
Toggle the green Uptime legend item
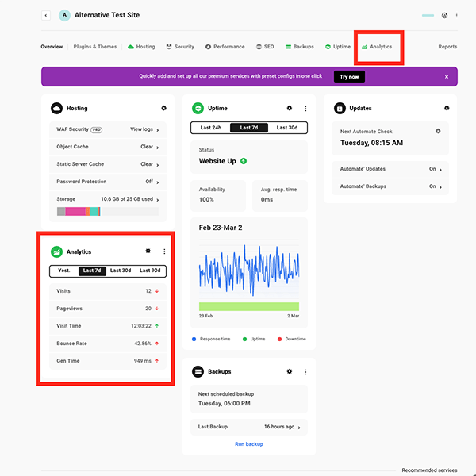click(x=254, y=339)
